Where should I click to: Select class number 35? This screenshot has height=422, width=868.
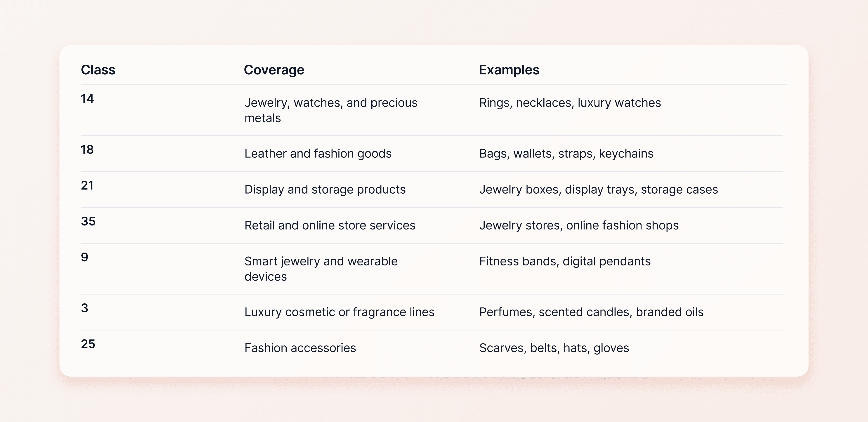click(x=88, y=221)
